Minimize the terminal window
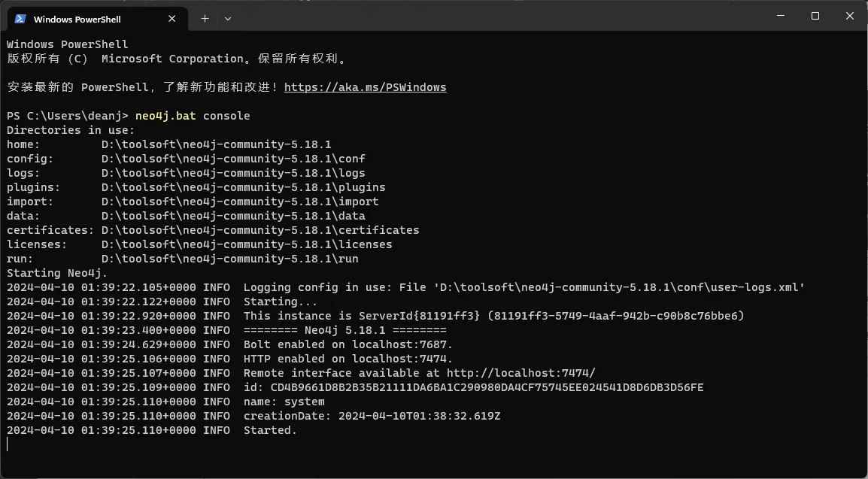 [781, 16]
